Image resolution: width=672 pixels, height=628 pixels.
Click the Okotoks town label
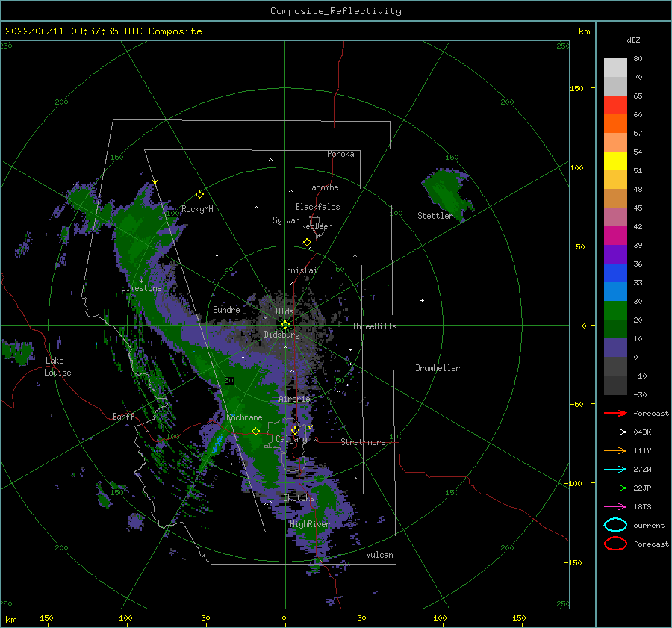coord(299,498)
